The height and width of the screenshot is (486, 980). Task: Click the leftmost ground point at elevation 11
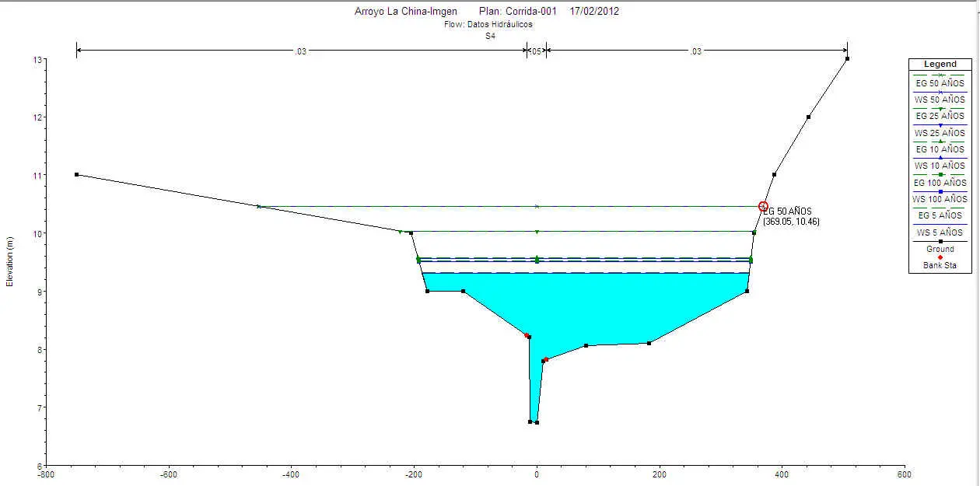76,174
